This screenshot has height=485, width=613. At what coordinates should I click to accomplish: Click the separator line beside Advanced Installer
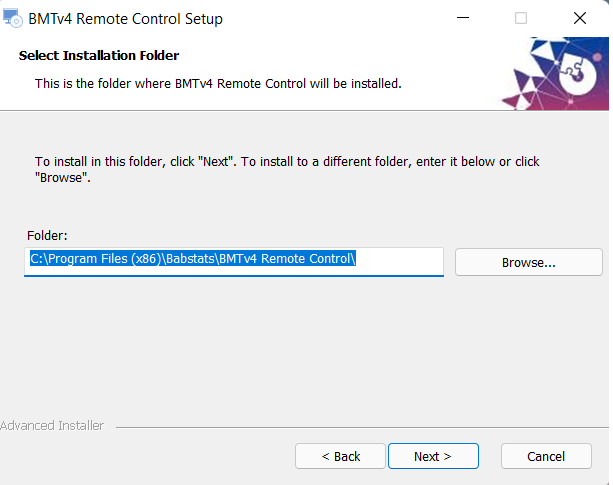362,427
